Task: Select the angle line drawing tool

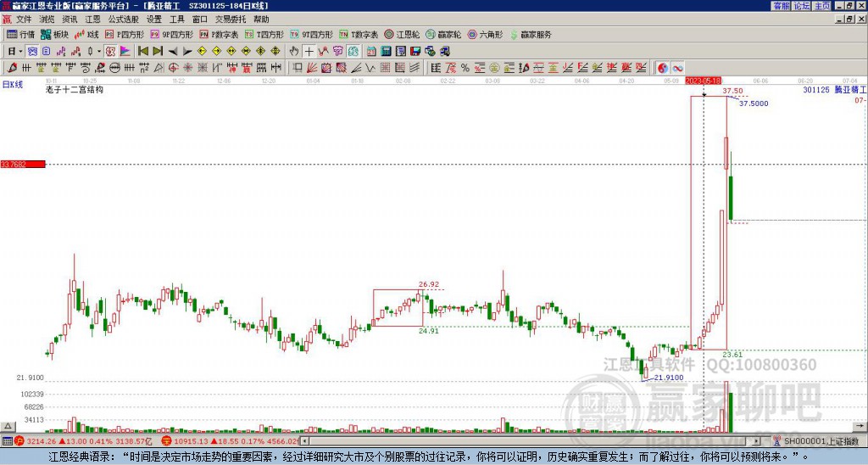Action: coord(356,68)
